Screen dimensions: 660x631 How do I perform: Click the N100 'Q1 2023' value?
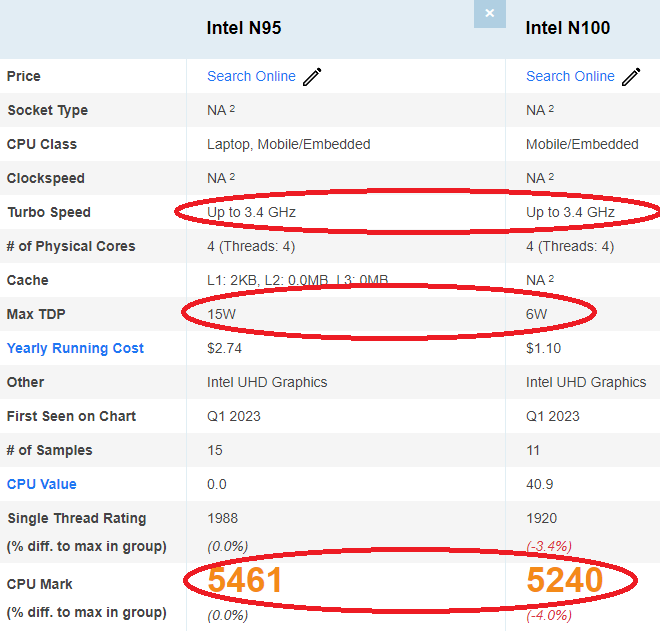coord(553,416)
